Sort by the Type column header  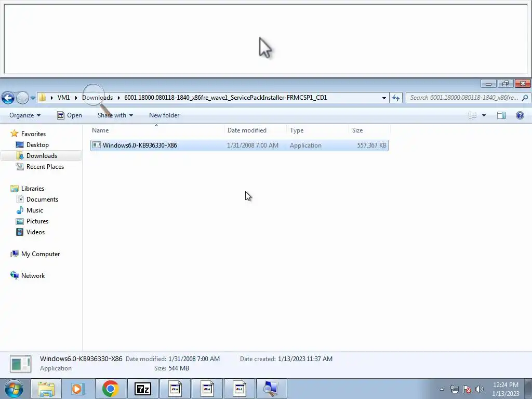[x=297, y=130]
